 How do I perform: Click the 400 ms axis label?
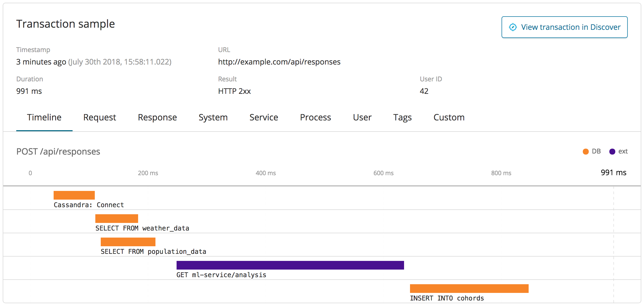click(266, 173)
